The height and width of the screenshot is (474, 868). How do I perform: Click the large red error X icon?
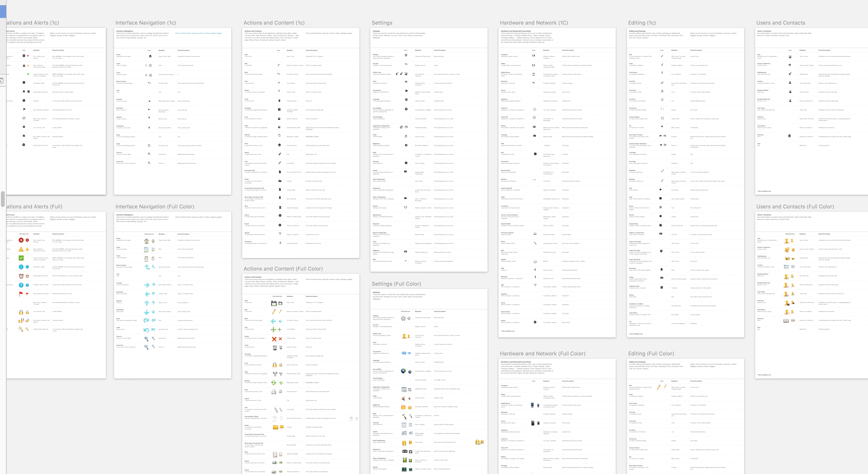[x=21, y=240]
